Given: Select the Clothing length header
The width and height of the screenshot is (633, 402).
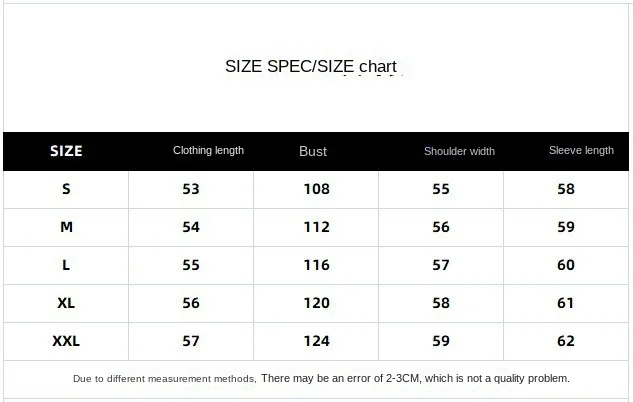Looking at the screenshot, I should point(208,151).
